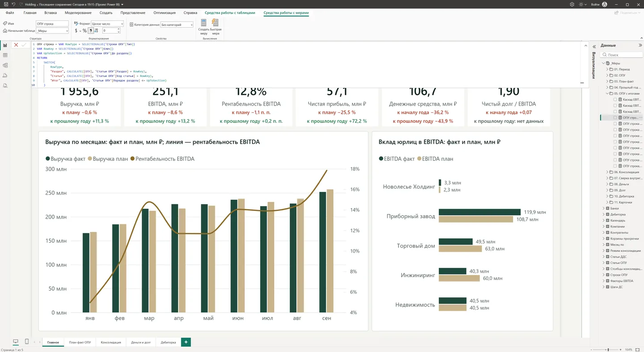
Task: Check the third Каскад EBIT measure checkbox
Action: point(615,112)
